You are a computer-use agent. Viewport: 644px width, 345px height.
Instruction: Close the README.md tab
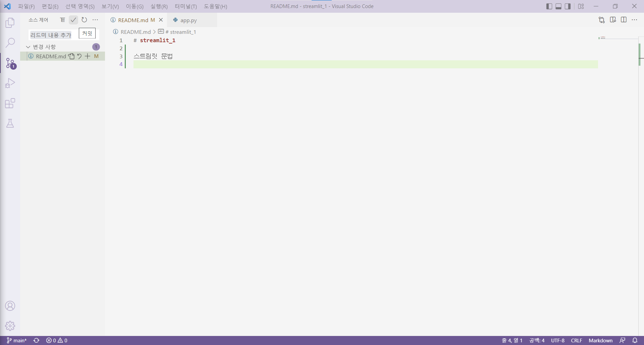click(161, 20)
